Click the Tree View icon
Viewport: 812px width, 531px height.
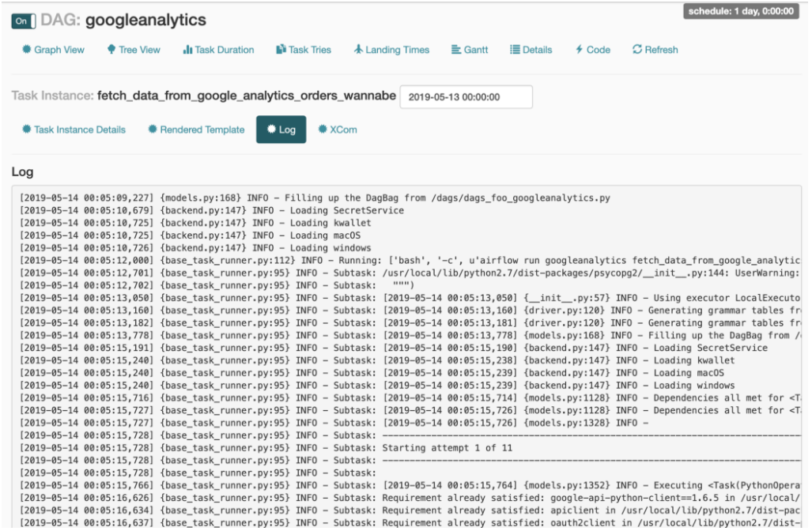pos(111,49)
